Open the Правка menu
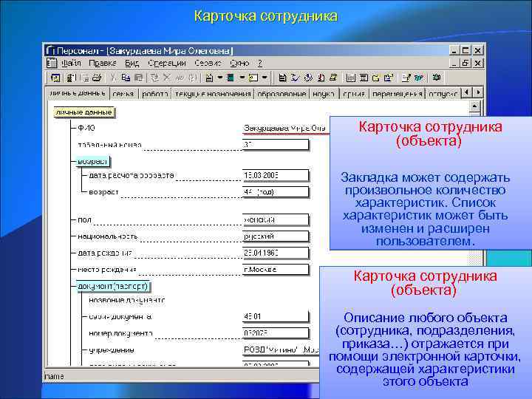Screen dimensions: 532x399 [x=103, y=63]
